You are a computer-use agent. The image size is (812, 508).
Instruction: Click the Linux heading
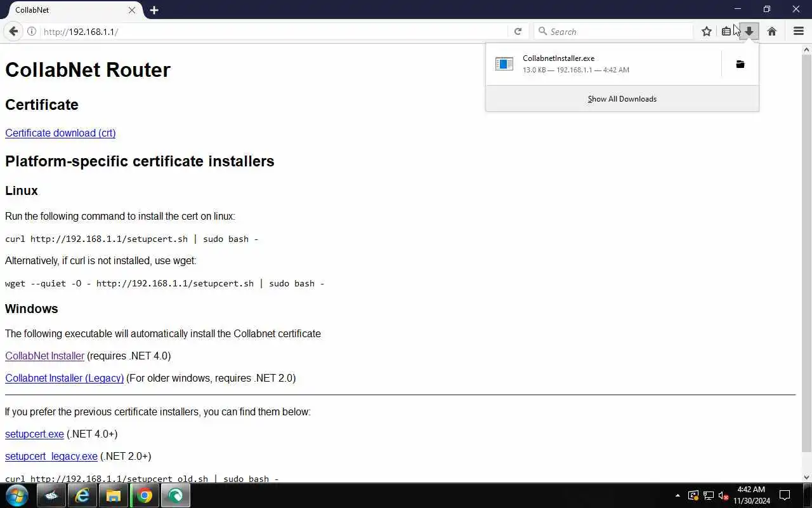pyautogui.click(x=22, y=190)
